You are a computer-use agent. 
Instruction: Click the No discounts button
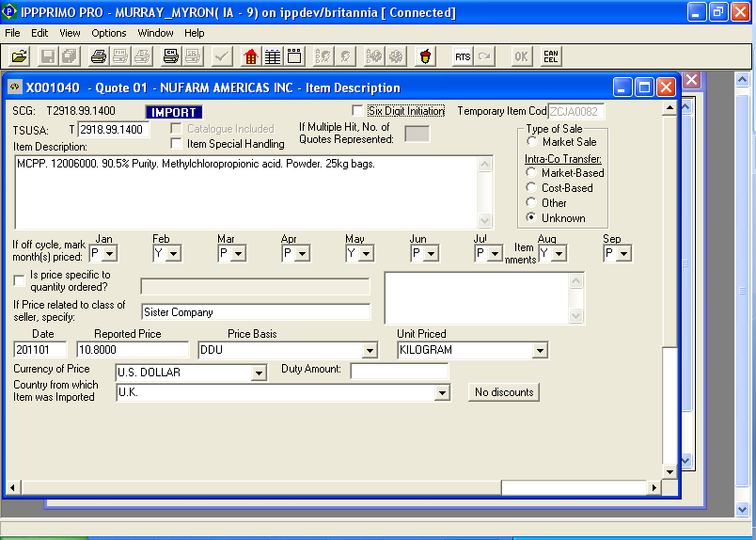coord(504,392)
